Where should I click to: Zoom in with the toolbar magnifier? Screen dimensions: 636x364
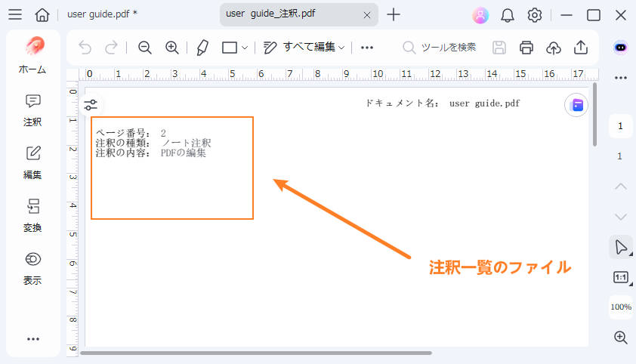coord(172,48)
